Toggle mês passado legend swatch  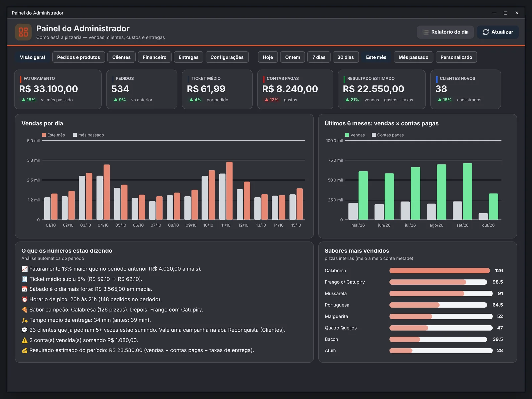pyautogui.click(x=75, y=135)
